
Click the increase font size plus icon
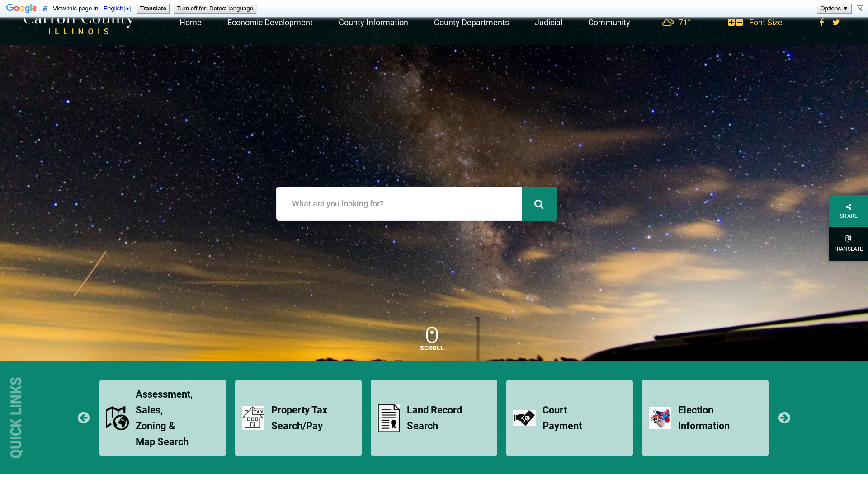[x=731, y=23]
